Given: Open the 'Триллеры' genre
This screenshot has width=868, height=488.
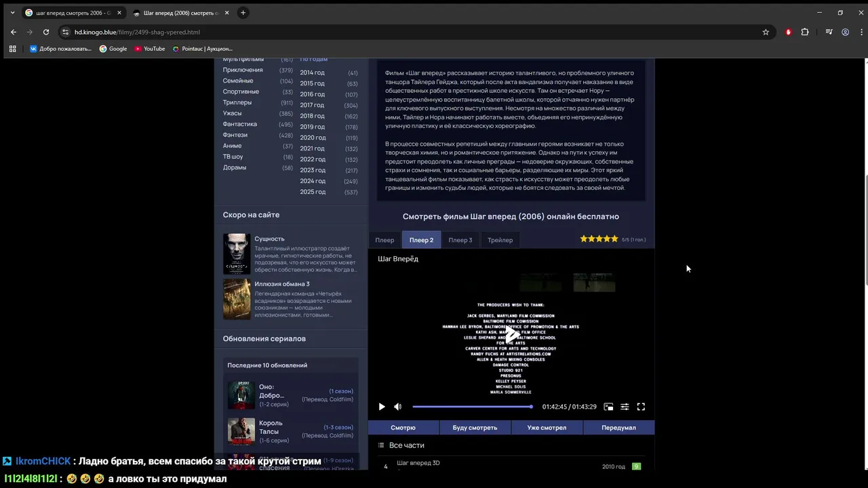Looking at the screenshot, I should tap(237, 102).
